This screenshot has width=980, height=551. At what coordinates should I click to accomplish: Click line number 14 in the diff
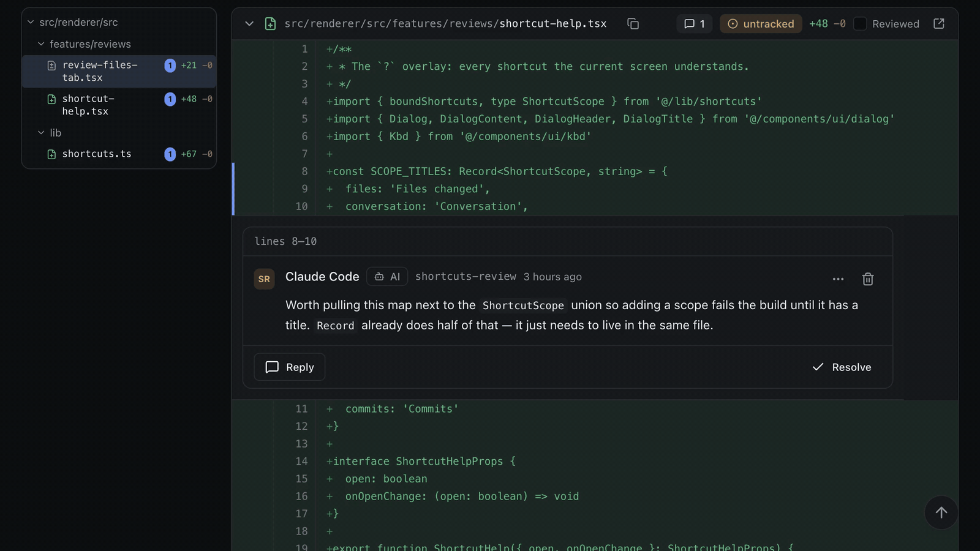click(x=301, y=462)
